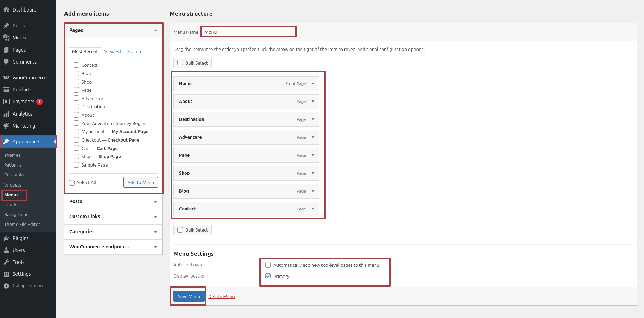Select the Menus submenu item
This screenshot has height=318, width=644.
(11, 195)
